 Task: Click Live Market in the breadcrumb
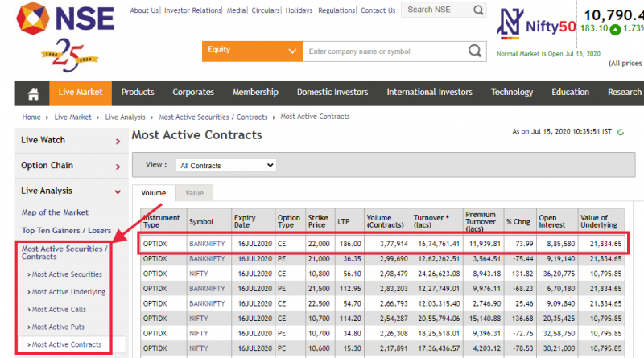coord(72,117)
